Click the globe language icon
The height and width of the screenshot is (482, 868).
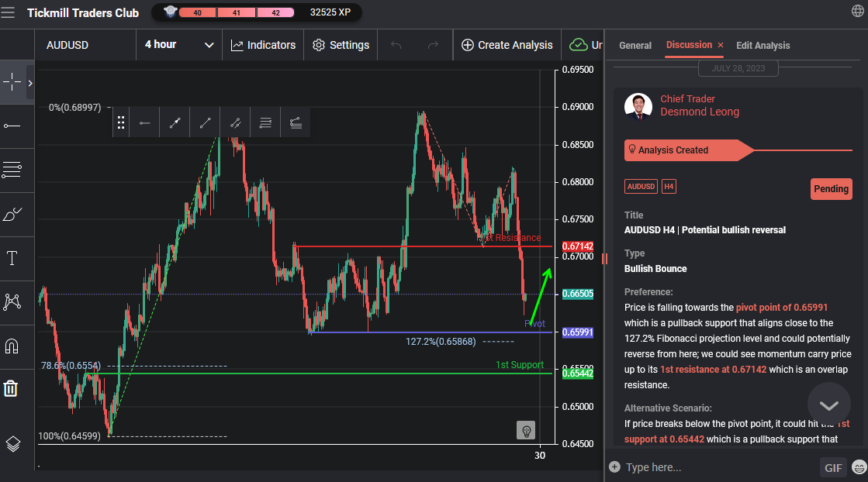tap(857, 11)
